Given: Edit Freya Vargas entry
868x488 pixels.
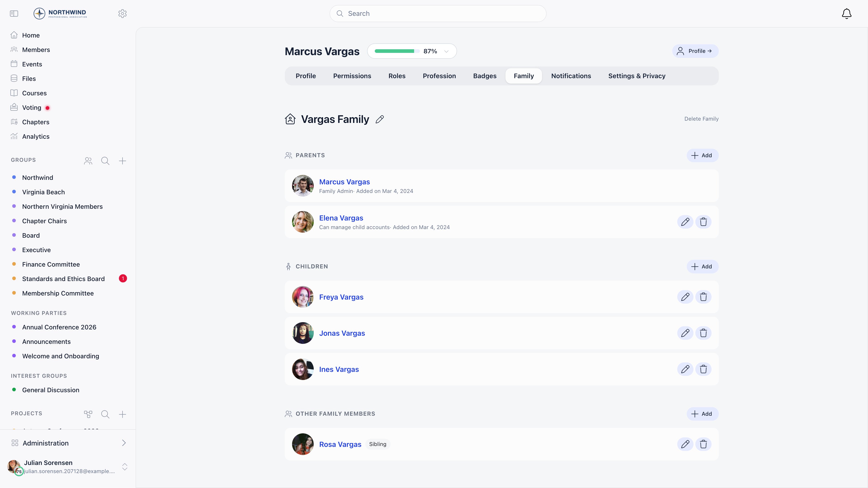Looking at the screenshot, I should [685, 297].
